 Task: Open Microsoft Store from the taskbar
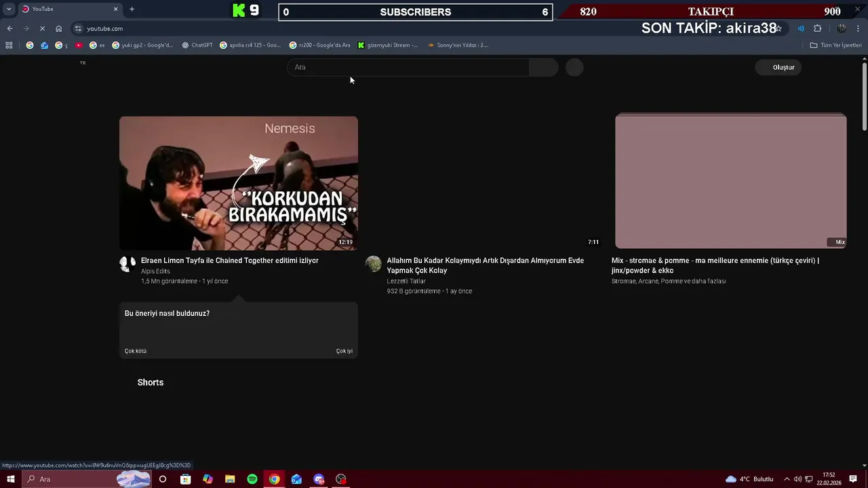[x=185, y=479]
